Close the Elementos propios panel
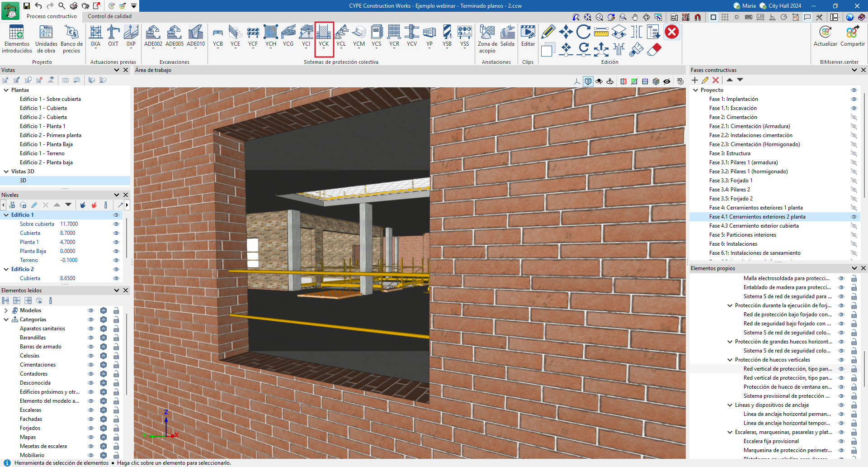 863,268
